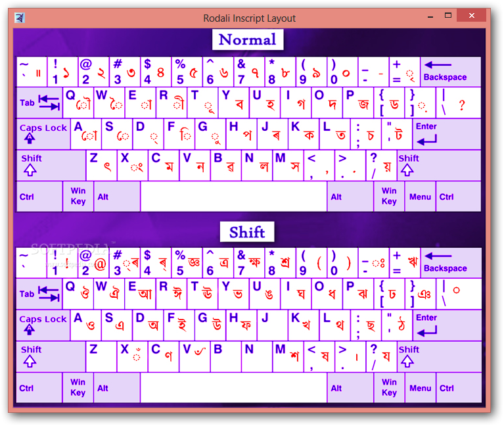Click the right Alt key in Shift keyboard

coord(350,388)
